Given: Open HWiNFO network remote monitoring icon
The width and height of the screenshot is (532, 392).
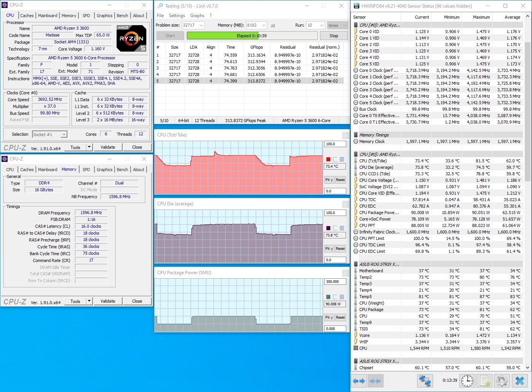Looking at the screenshot, I should (424, 381).
